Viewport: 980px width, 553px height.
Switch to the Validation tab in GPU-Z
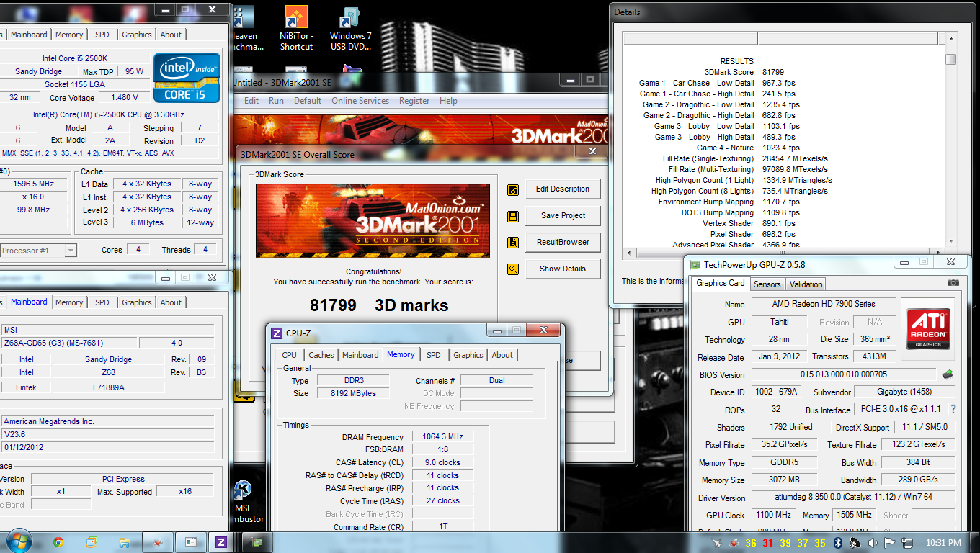(806, 284)
